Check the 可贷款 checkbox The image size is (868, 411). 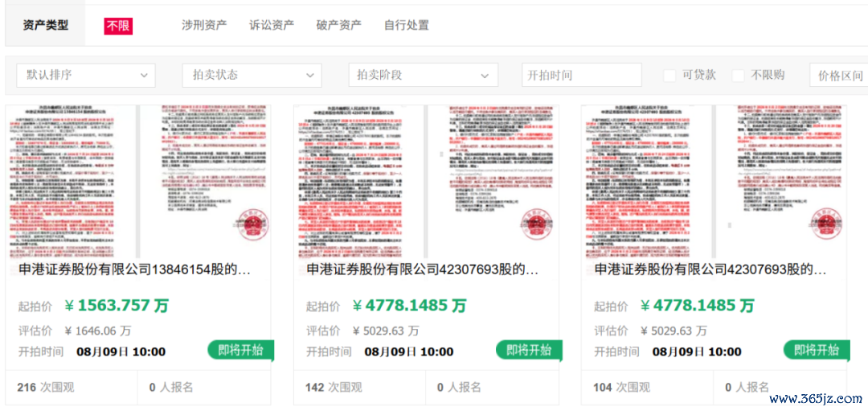669,76
